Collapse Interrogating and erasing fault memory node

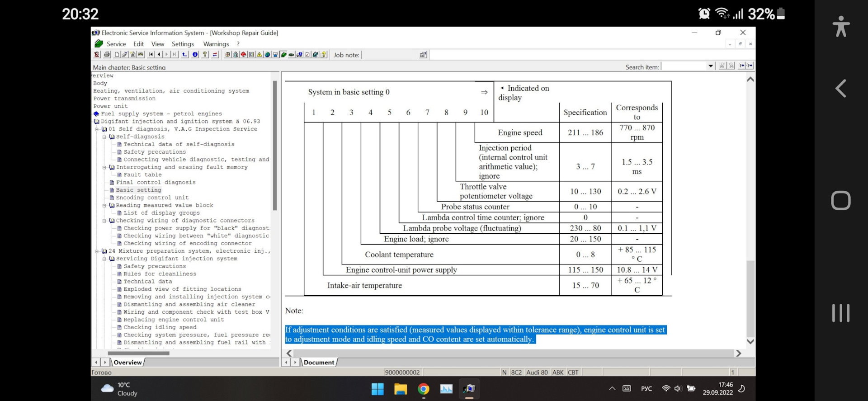pos(104,167)
